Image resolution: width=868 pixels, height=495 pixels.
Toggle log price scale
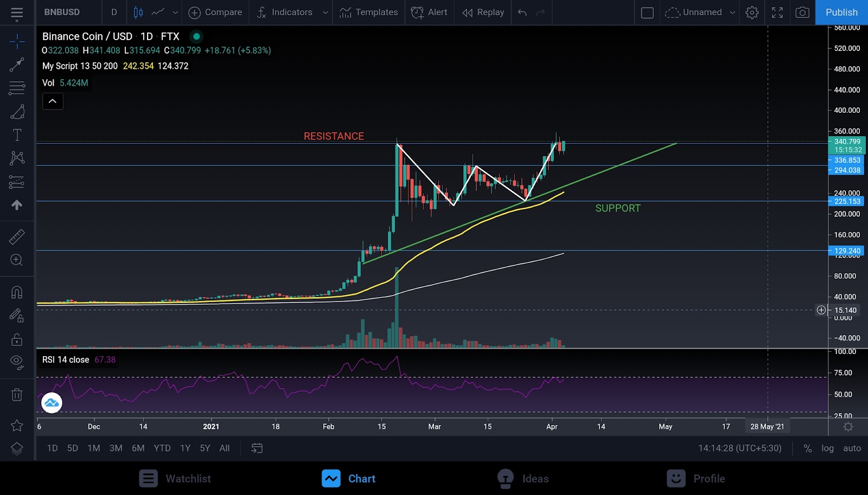tap(827, 448)
